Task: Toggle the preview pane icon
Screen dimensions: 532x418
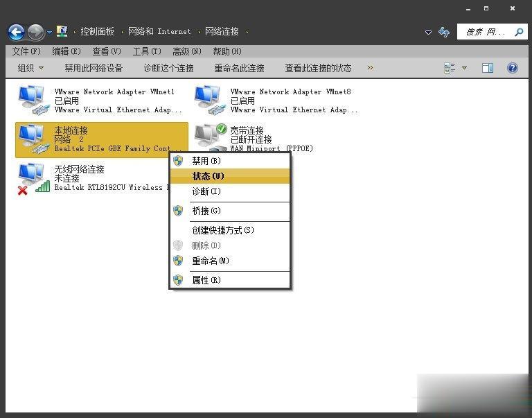Action: (488, 68)
